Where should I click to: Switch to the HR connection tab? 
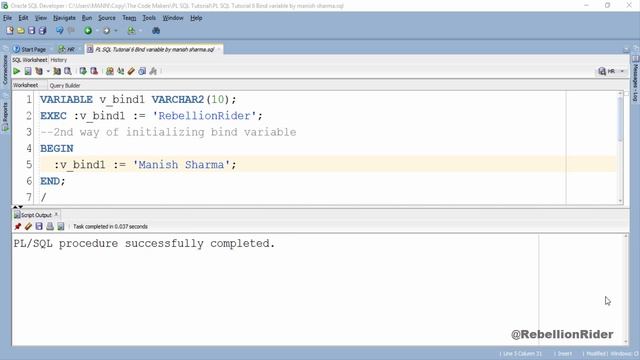[66, 49]
